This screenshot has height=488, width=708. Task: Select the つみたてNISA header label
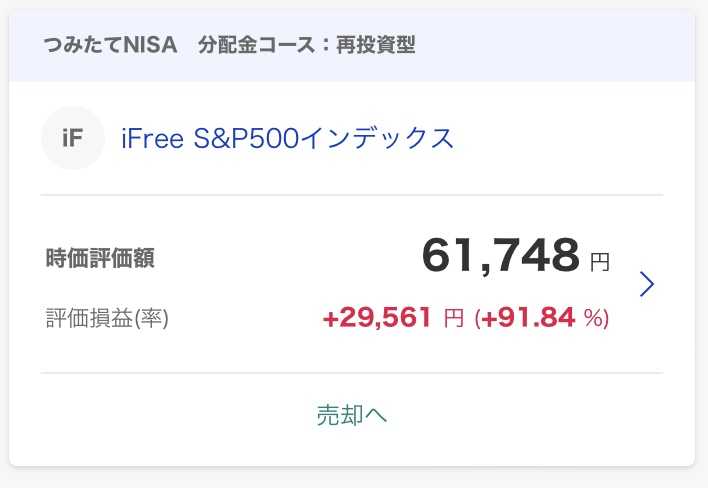click(111, 45)
